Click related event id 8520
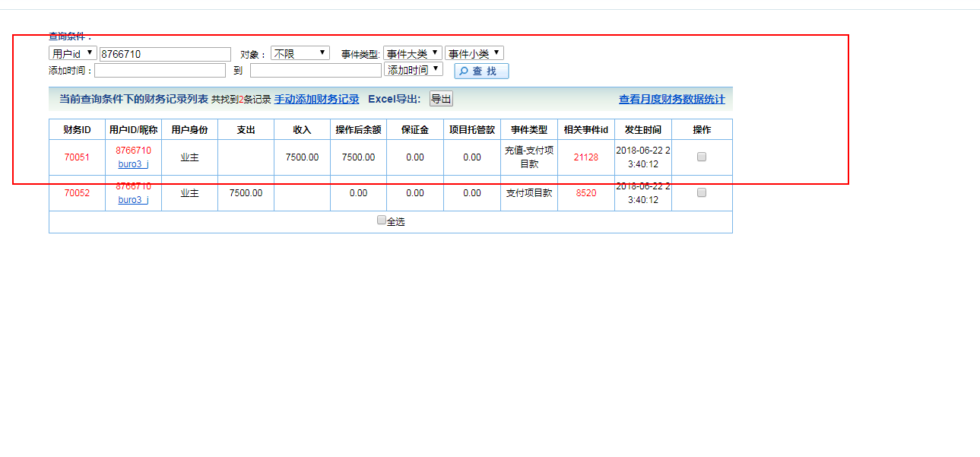 tap(585, 193)
